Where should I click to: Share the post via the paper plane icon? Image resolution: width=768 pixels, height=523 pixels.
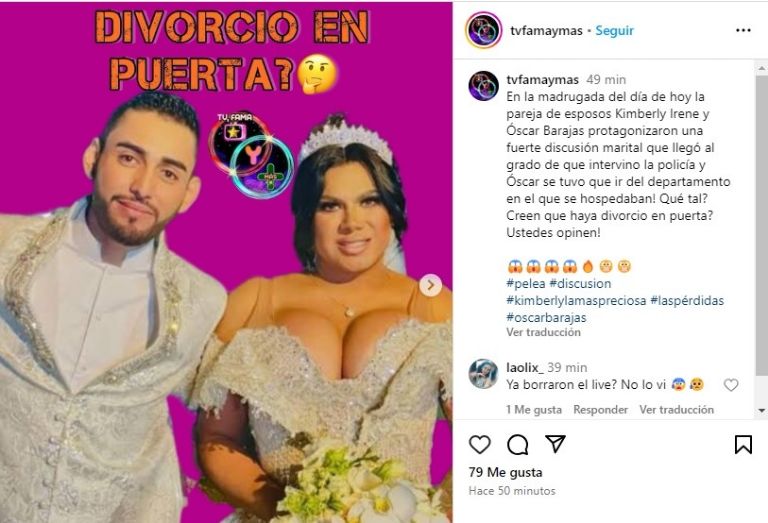555,444
